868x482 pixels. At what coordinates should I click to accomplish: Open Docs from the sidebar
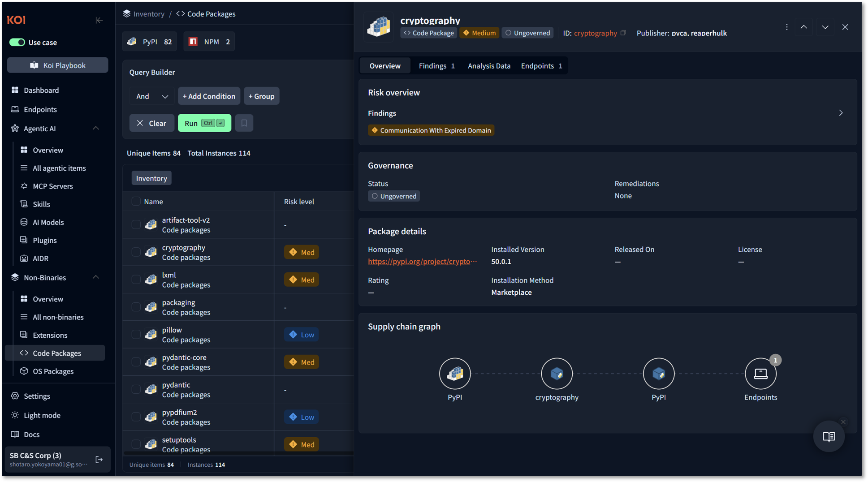[x=31, y=435]
